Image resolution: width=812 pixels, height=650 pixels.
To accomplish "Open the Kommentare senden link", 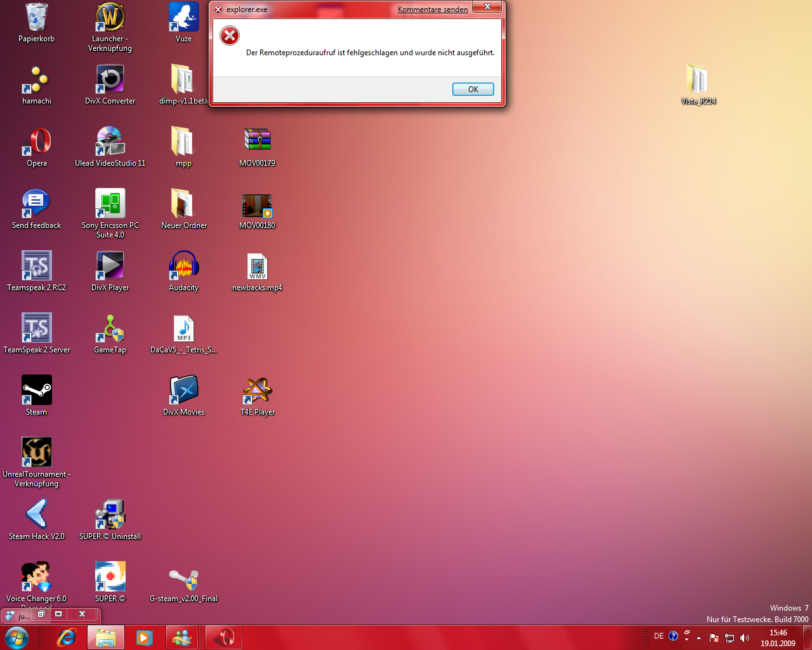I will point(433,10).
